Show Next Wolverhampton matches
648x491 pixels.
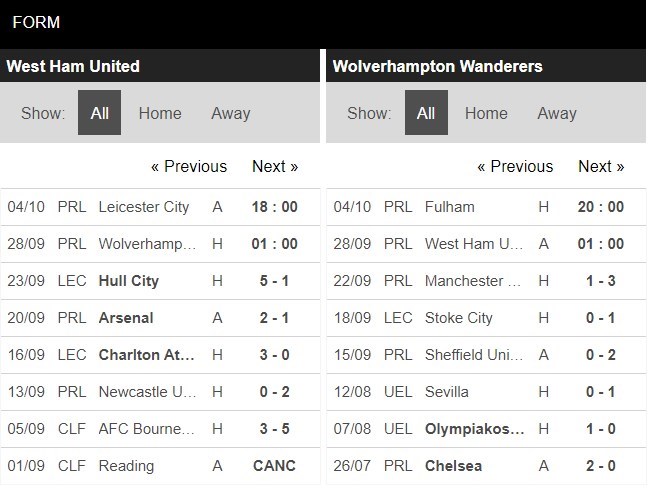[601, 166]
